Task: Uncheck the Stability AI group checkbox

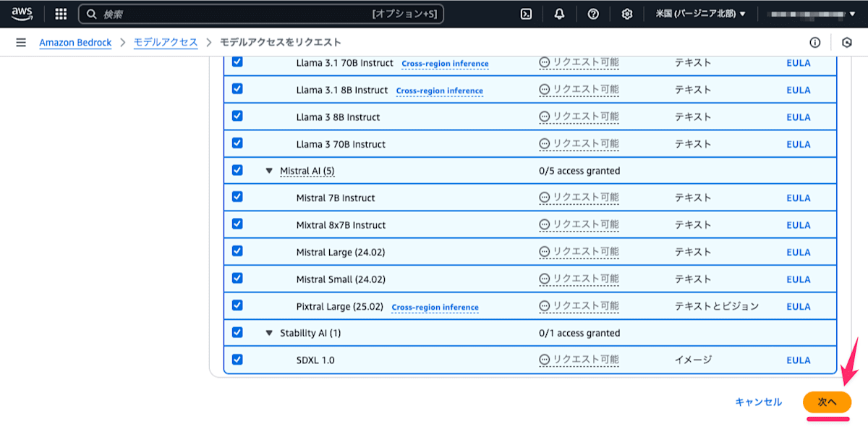Action: coord(237,332)
